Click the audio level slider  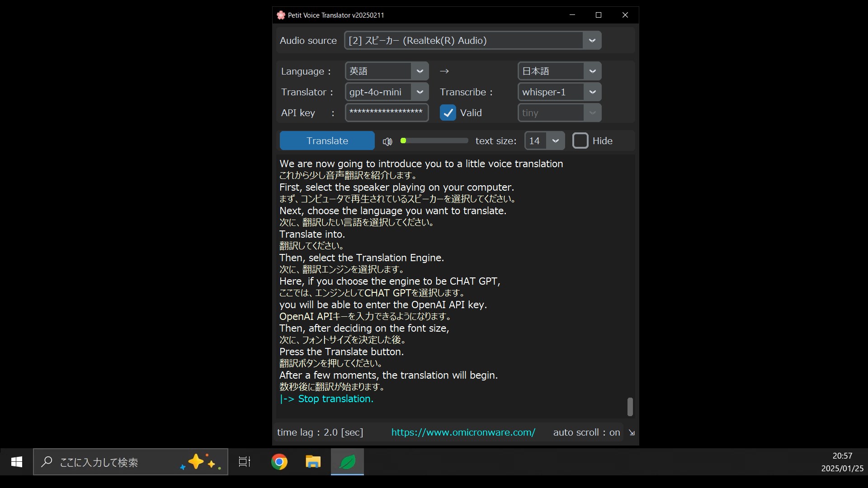[434, 141]
